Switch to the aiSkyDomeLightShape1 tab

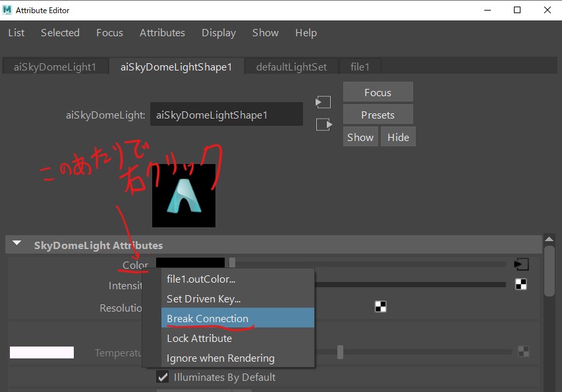pyautogui.click(x=177, y=67)
